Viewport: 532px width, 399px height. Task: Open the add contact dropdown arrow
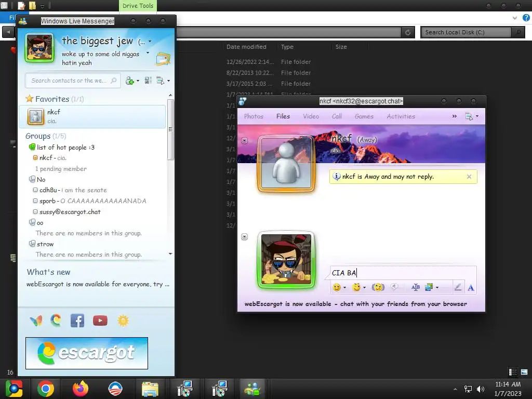coord(138,81)
